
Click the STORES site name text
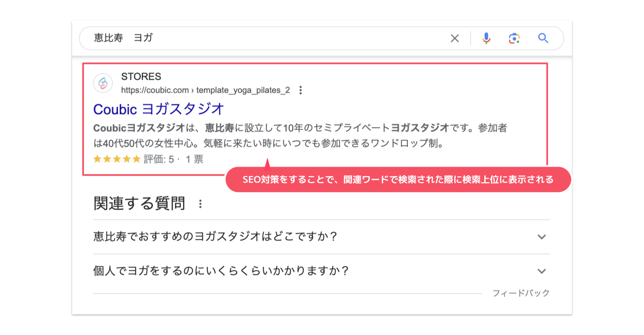coord(141,77)
